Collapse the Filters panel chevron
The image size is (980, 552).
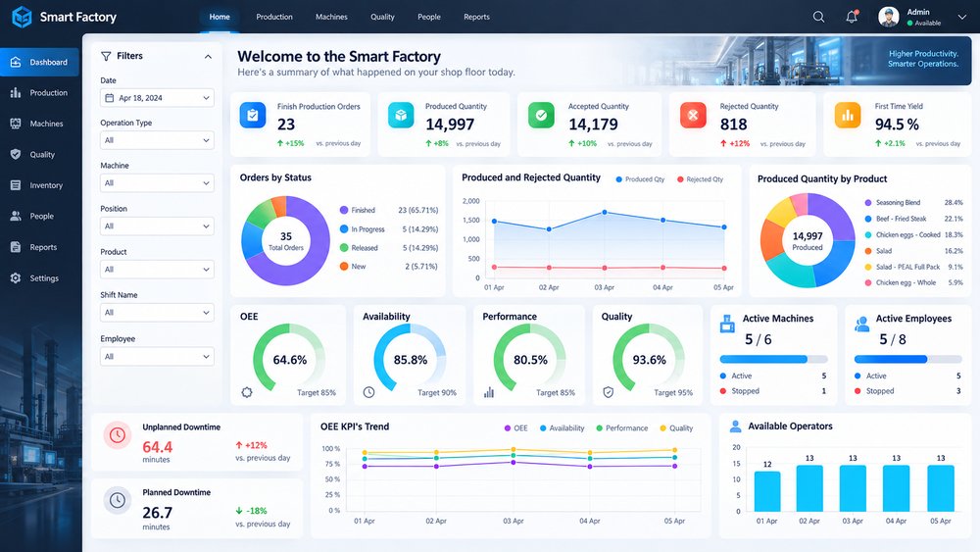click(208, 56)
